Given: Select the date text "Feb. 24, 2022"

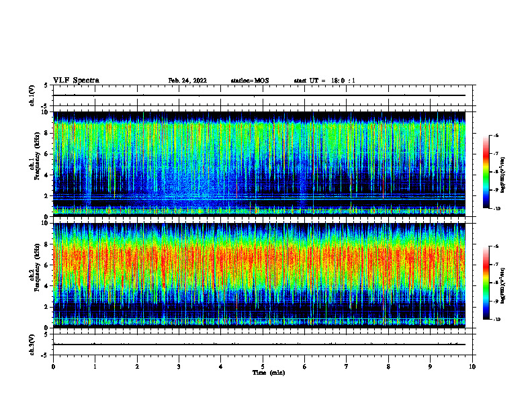Looking at the screenshot, I should pos(187,81).
